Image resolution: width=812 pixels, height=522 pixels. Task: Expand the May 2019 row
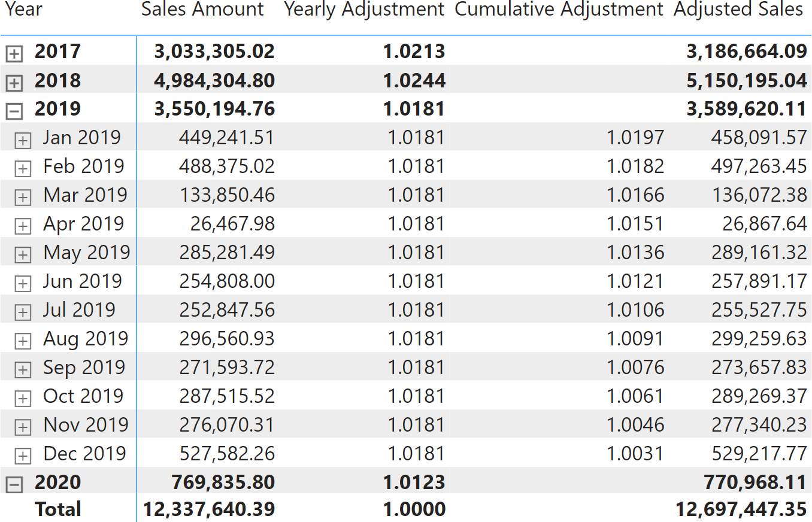(23, 255)
